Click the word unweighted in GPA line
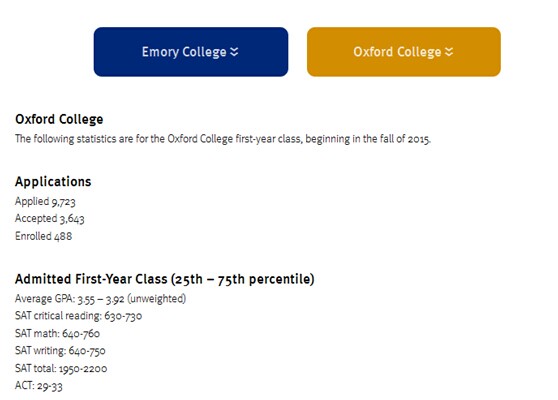 (157, 299)
